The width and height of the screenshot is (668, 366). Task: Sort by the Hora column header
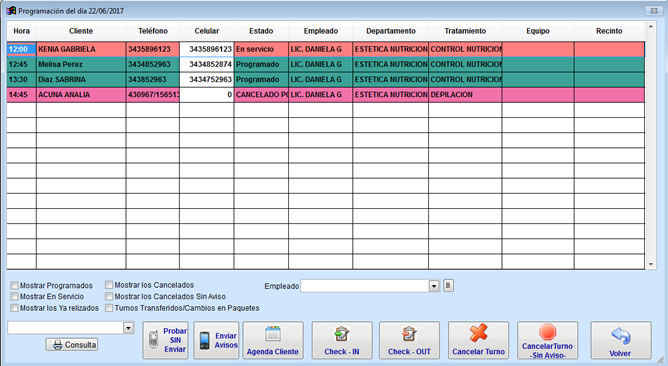[21, 31]
